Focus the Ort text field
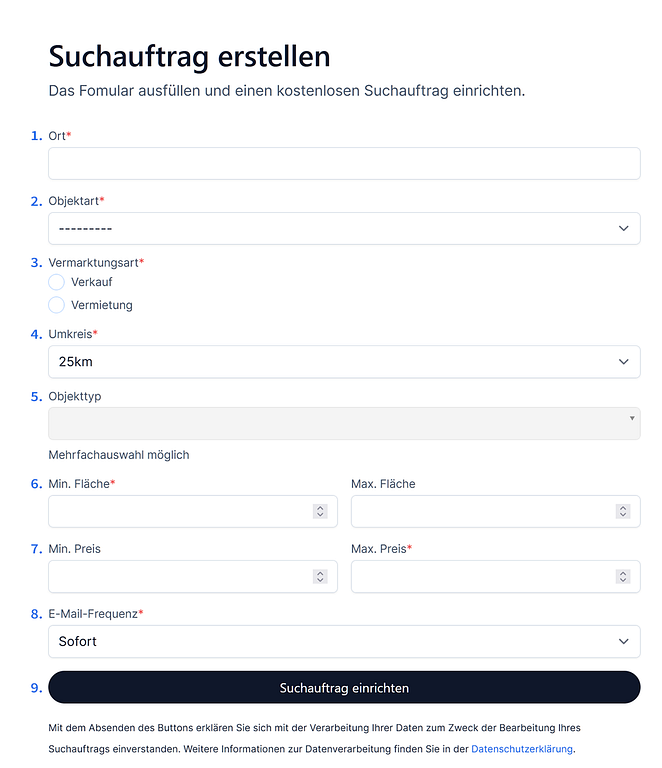Image resolution: width=662 pixels, height=768 pixels. 344,164
